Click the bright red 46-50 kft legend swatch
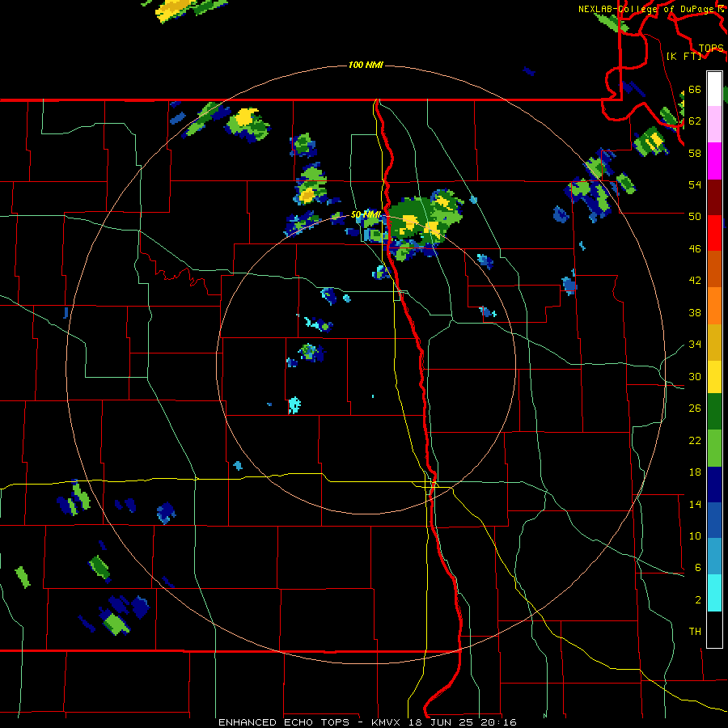The height and width of the screenshot is (728, 728). (714, 233)
